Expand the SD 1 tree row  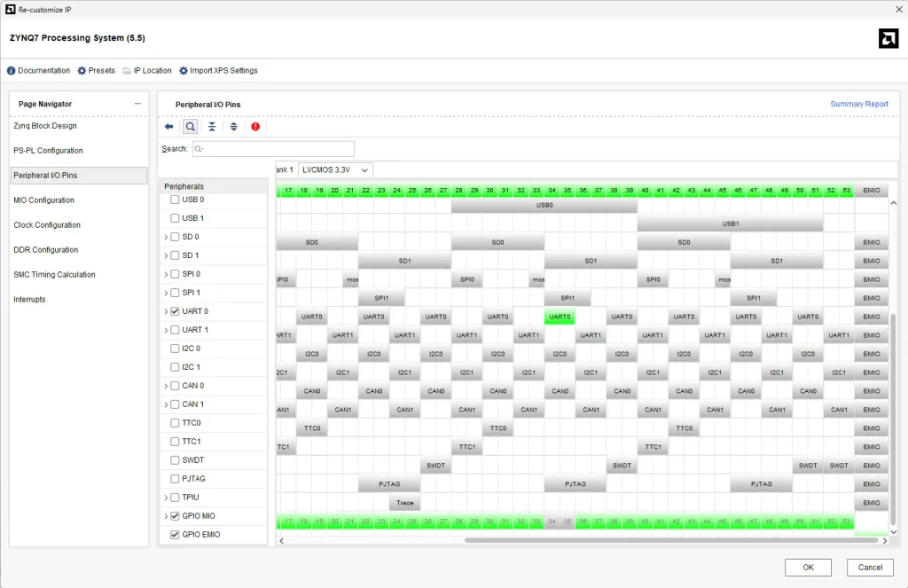pos(166,256)
